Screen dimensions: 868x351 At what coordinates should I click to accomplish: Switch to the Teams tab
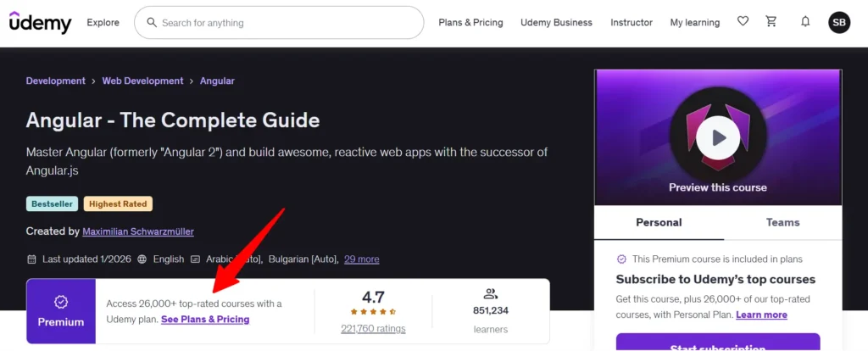(x=782, y=222)
